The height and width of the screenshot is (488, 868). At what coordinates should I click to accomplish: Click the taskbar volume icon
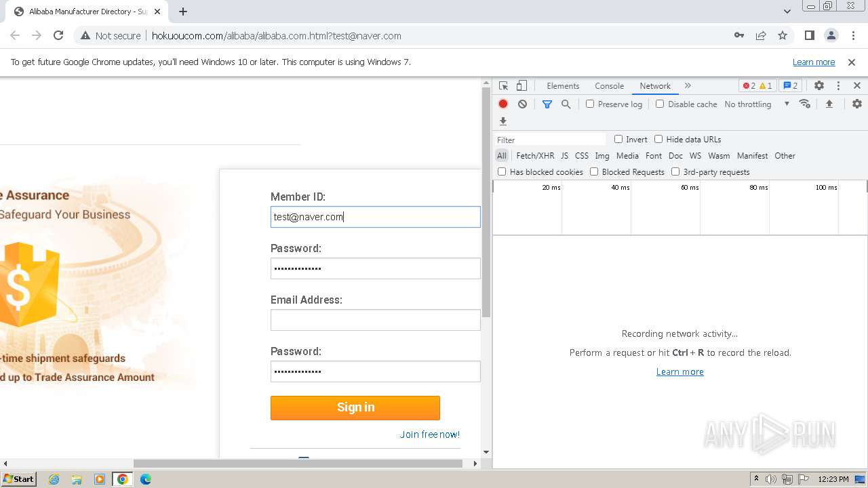771,479
